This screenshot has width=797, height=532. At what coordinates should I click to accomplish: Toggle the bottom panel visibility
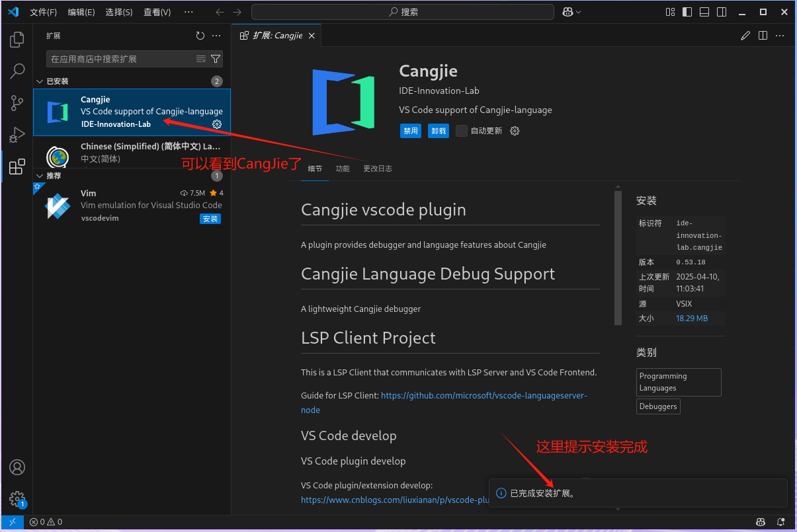(705, 12)
